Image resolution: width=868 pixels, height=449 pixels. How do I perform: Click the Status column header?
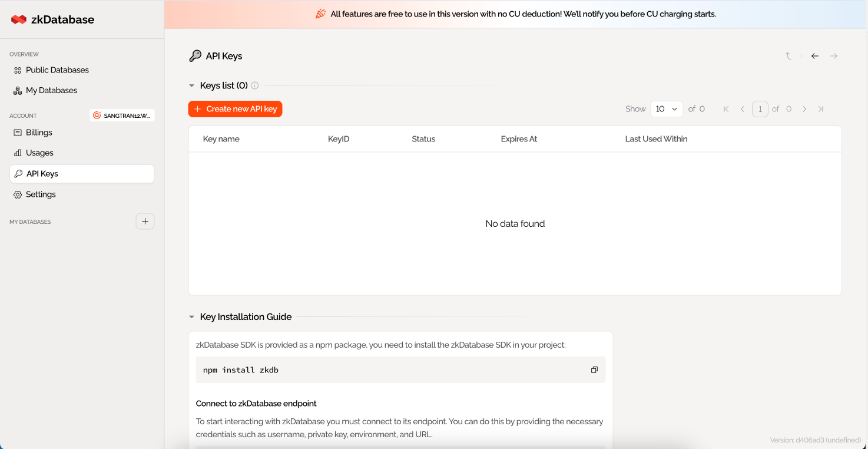click(x=423, y=139)
